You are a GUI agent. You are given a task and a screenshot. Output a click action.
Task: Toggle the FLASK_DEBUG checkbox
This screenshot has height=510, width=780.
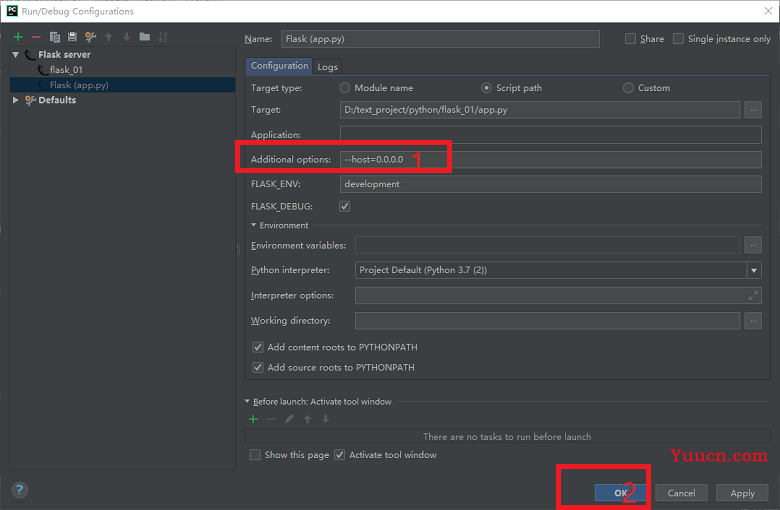click(344, 206)
